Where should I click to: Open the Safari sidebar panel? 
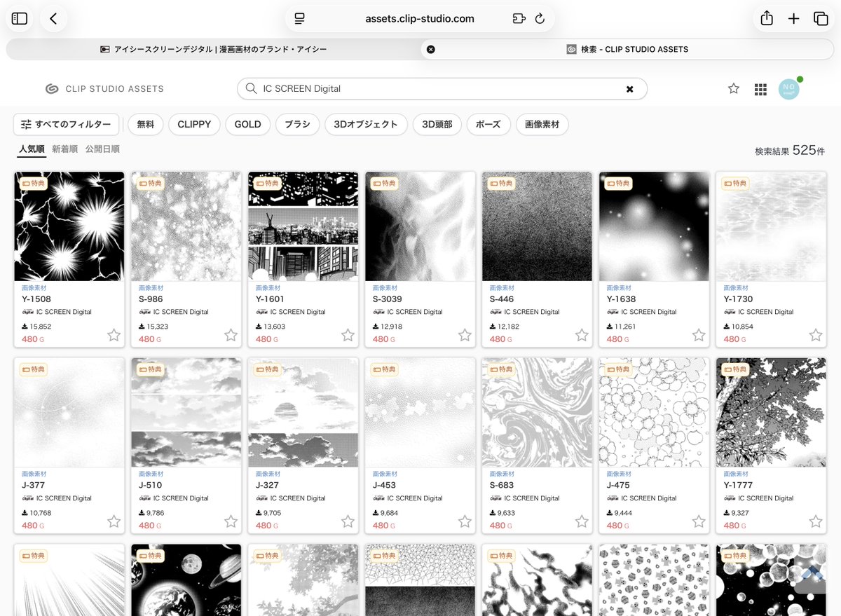[x=20, y=19]
